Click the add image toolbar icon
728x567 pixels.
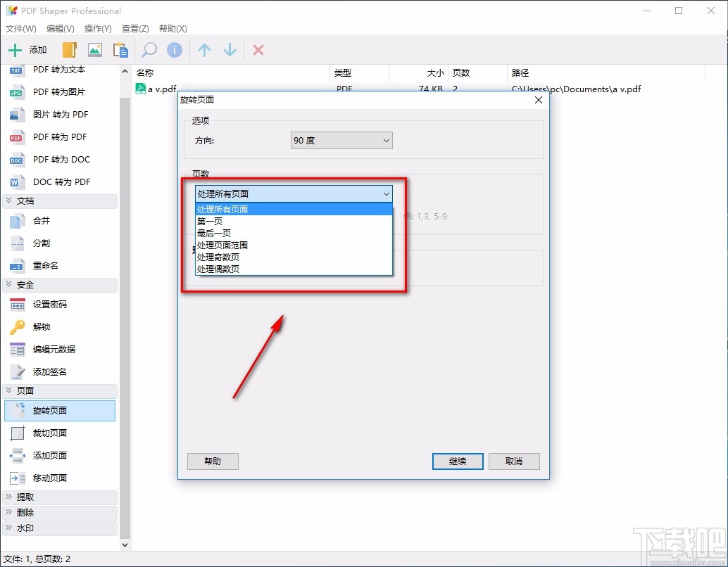coord(95,50)
